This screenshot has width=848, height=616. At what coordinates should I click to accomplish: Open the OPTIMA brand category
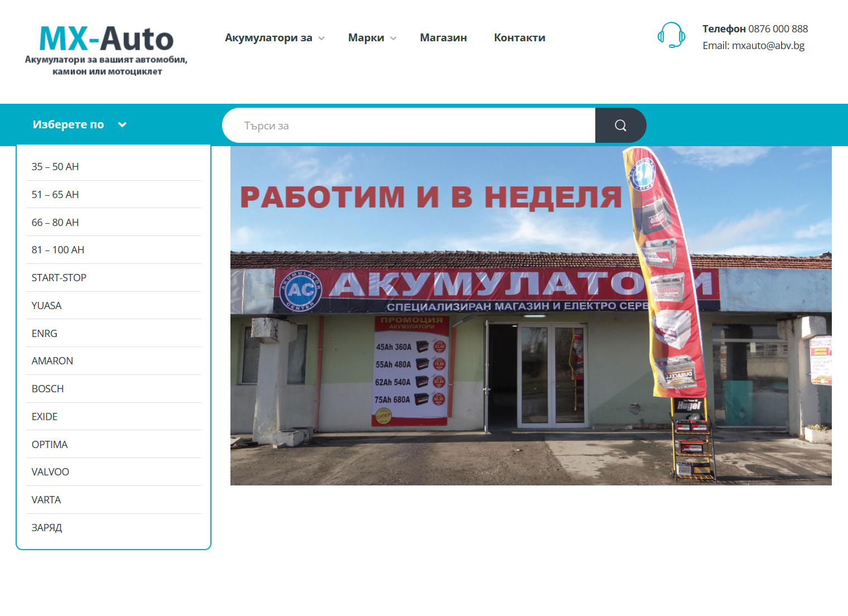[114, 445]
